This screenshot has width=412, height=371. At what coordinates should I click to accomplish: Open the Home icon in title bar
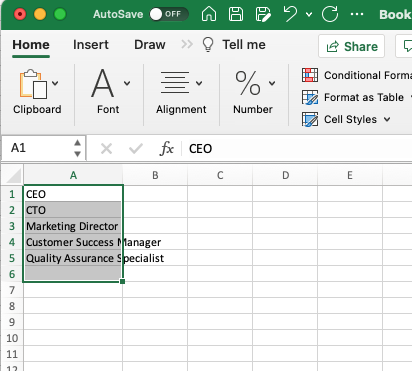point(209,14)
